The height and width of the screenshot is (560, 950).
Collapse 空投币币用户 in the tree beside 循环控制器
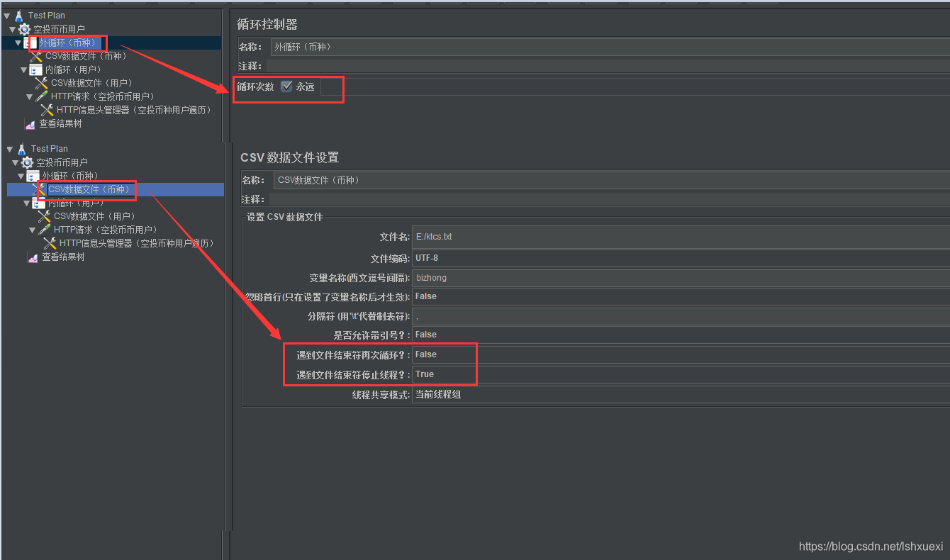click(13, 29)
